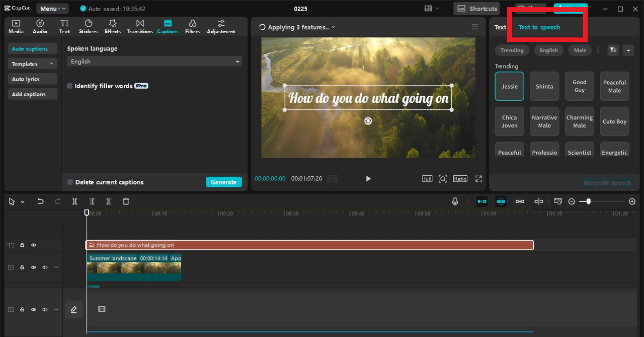The image size is (644, 337).
Task: Click the Split clip icon
Action: click(74, 201)
